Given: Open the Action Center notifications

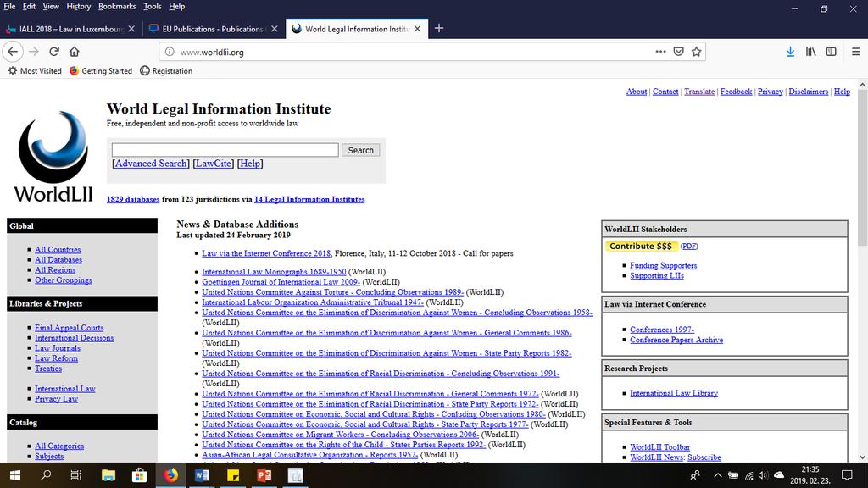Looking at the screenshot, I should pos(847,475).
